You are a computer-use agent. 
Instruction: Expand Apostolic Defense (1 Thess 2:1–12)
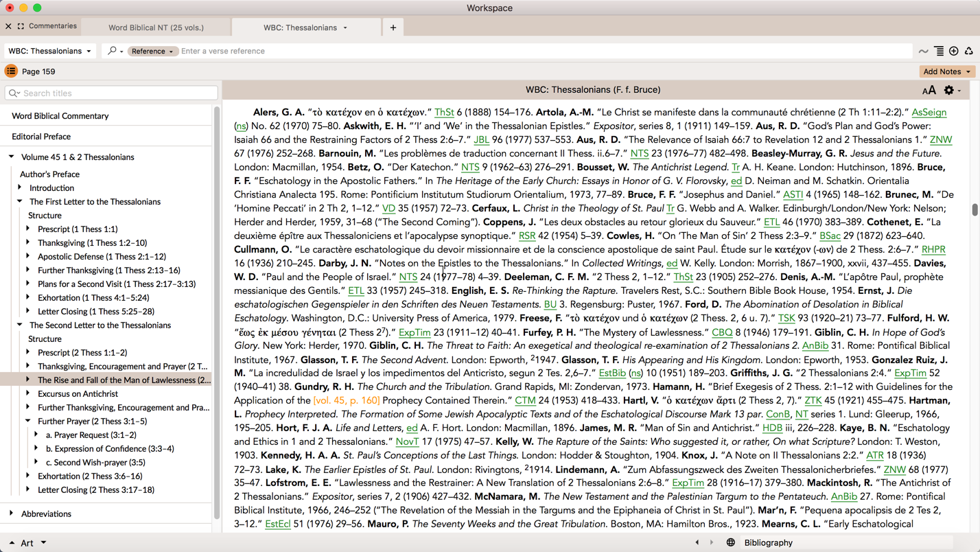point(28,256)
